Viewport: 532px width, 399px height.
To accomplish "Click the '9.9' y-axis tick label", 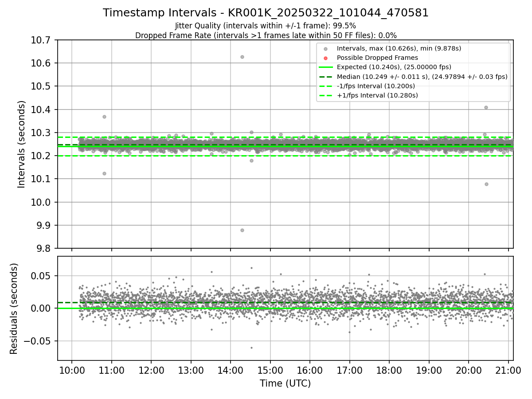I will (44, 225).
